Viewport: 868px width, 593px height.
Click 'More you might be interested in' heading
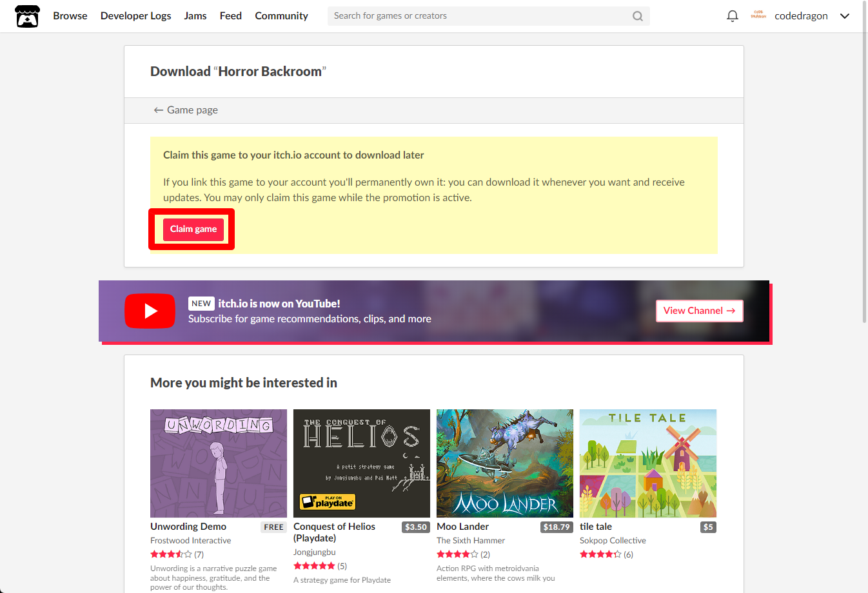point(244,383)
